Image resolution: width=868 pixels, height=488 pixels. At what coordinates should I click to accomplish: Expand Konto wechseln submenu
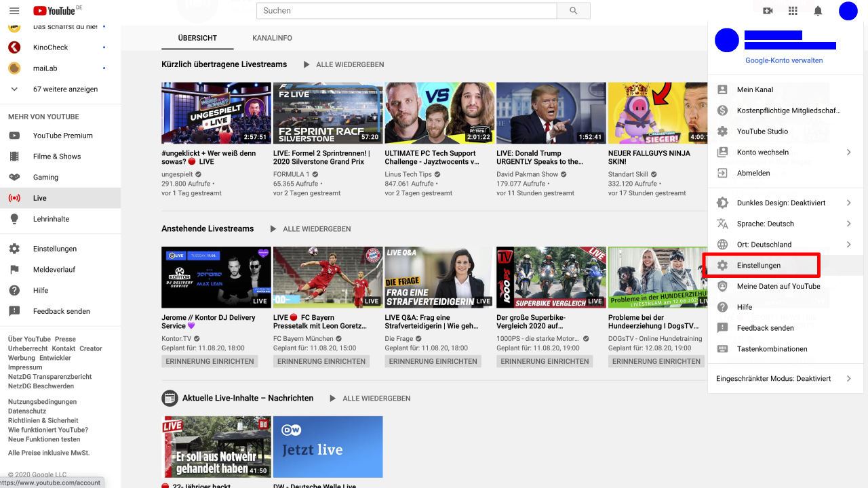(x=785, y=152)
